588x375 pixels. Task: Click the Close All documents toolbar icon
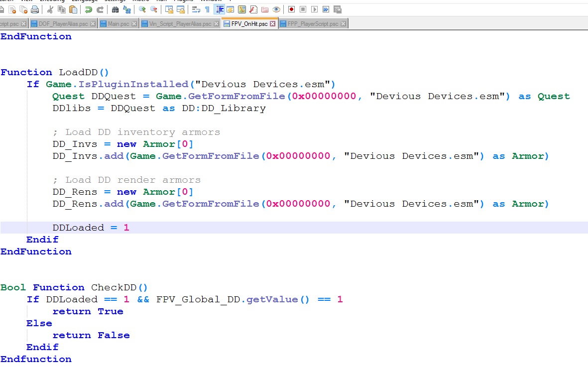23,10
